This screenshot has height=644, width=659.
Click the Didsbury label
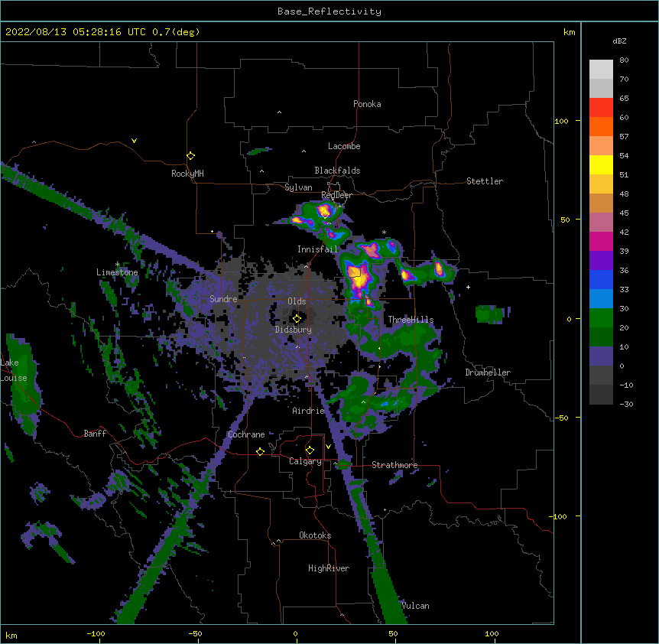coord(294,330)
